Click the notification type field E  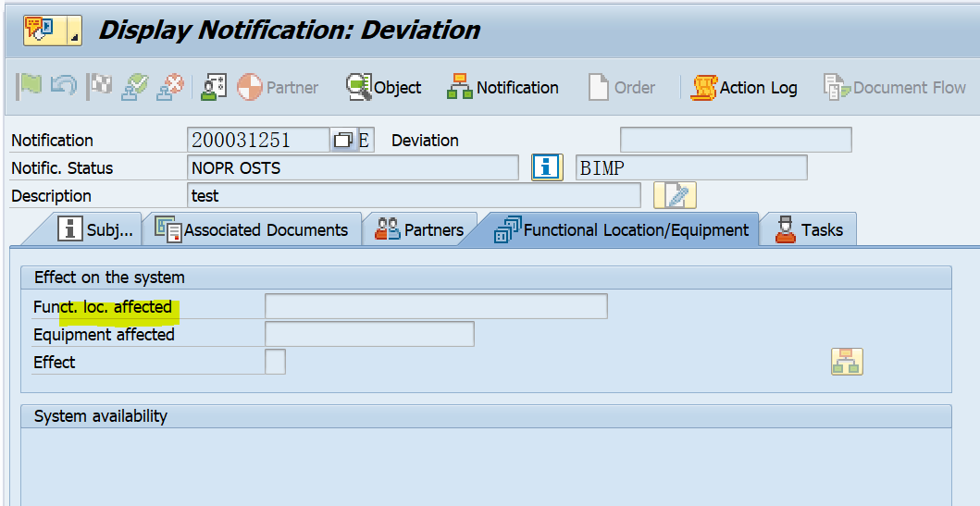point(365,140)
